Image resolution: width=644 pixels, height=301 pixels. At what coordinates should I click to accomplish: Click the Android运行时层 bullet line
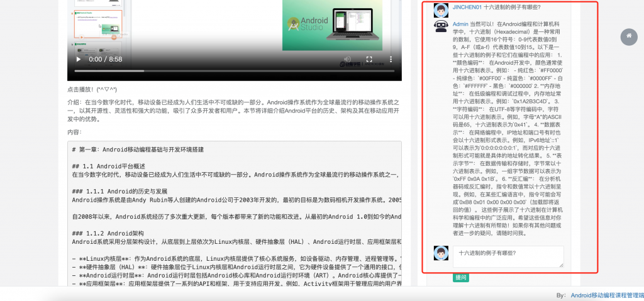[x=236, y=275]
